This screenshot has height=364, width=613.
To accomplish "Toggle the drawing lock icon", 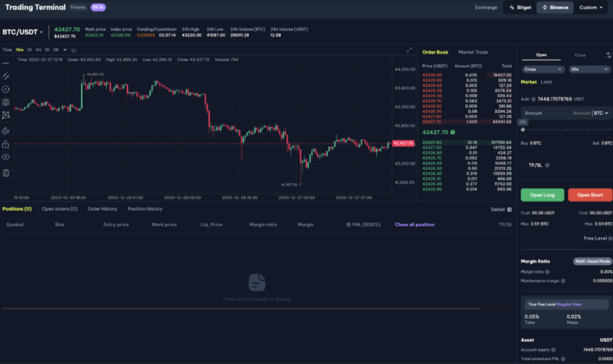I will (6, 143).
